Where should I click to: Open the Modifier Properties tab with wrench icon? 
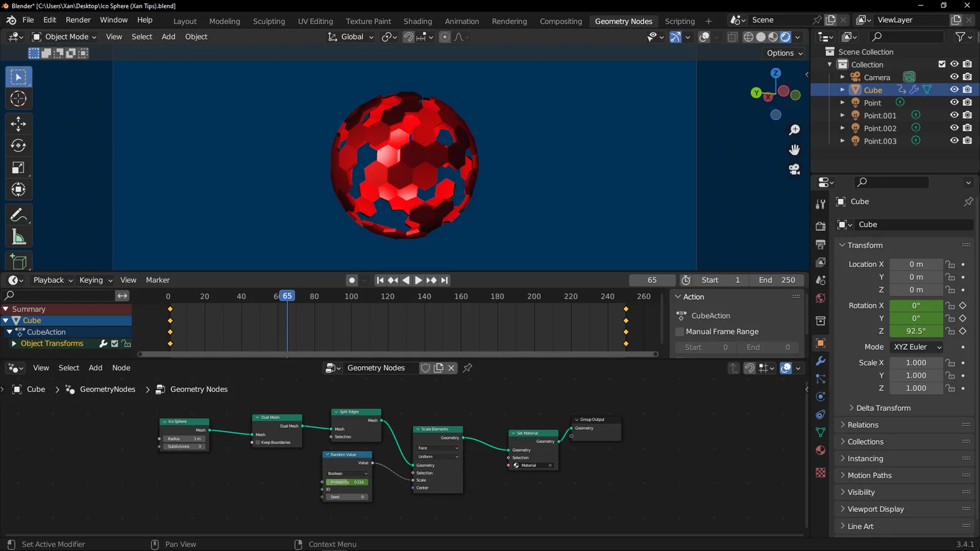click(x=820, y=361)
